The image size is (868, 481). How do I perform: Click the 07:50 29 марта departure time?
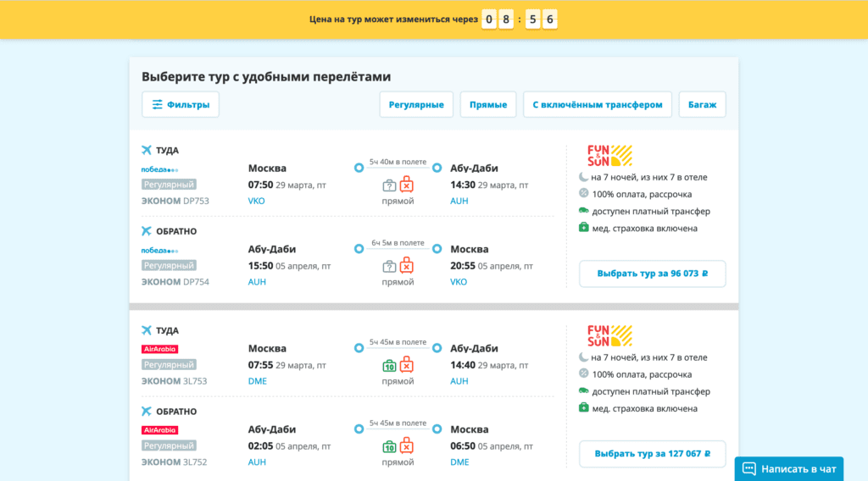pos(287,185)
